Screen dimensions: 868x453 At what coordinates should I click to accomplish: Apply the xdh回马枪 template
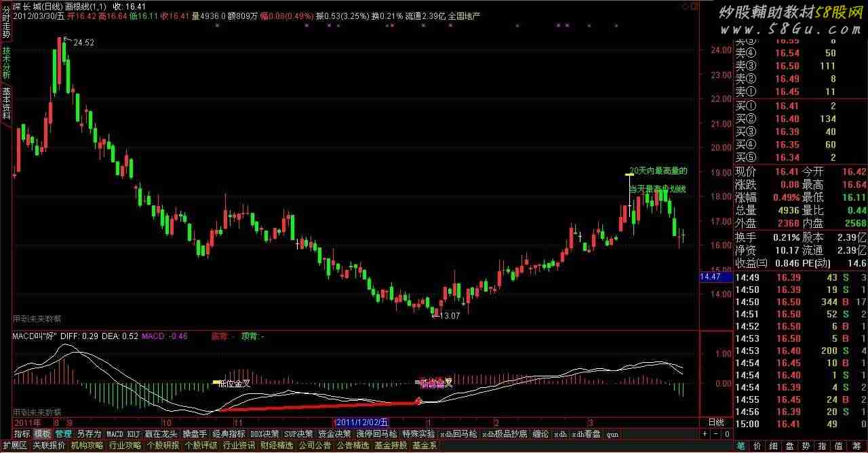458,434
